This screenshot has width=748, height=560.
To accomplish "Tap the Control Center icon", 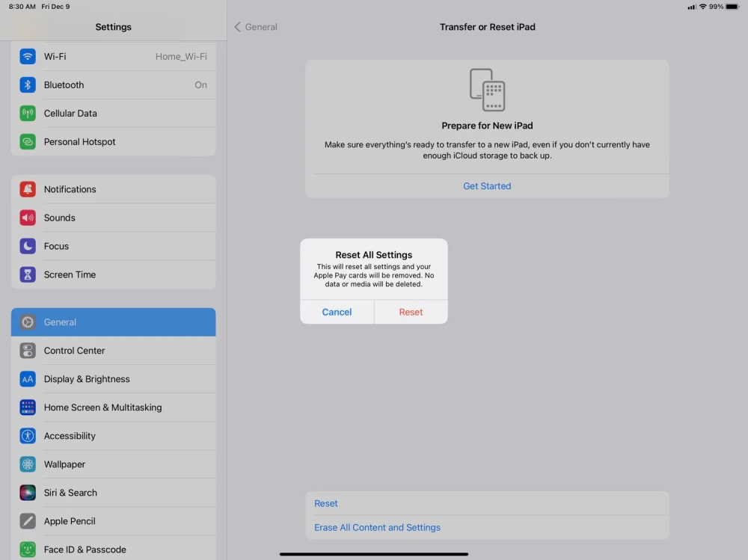I will point(28,351).
